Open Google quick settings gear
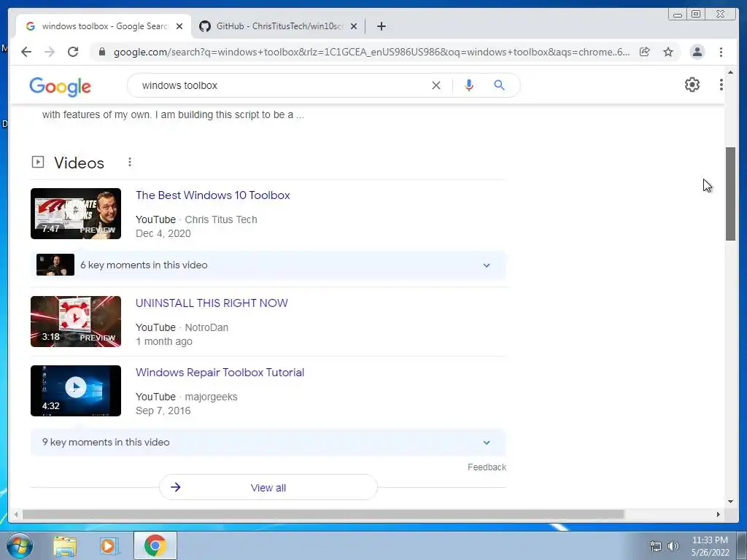 (692, 85)
